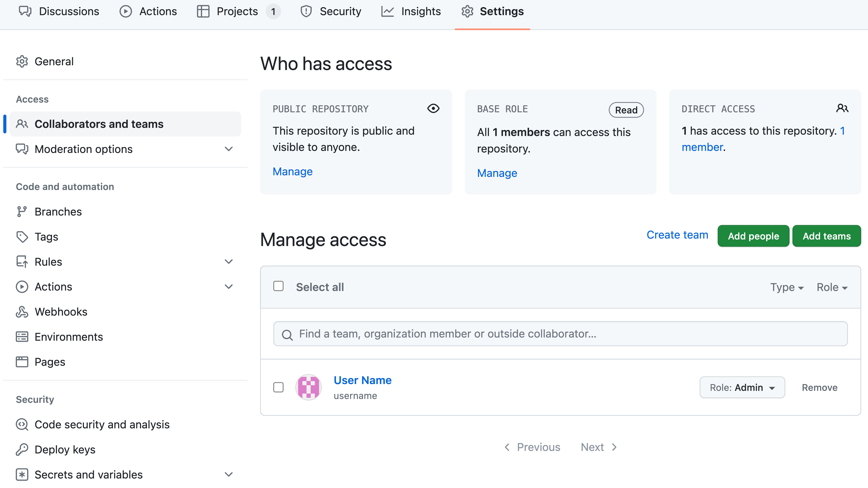The width and height of the screenshot is (868, 488).
Task: Click the people icon on Direct Access card
Action: coord(842,108)
